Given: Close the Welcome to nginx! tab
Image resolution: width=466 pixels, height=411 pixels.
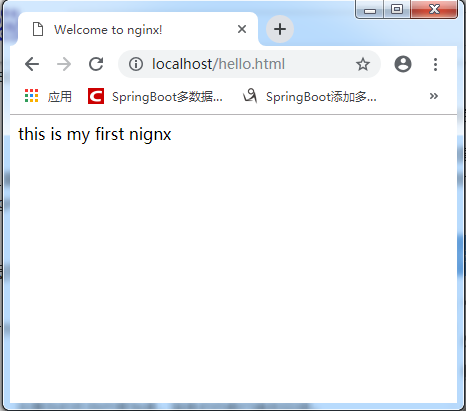Looking at the screenshot, I should point(242,29).
